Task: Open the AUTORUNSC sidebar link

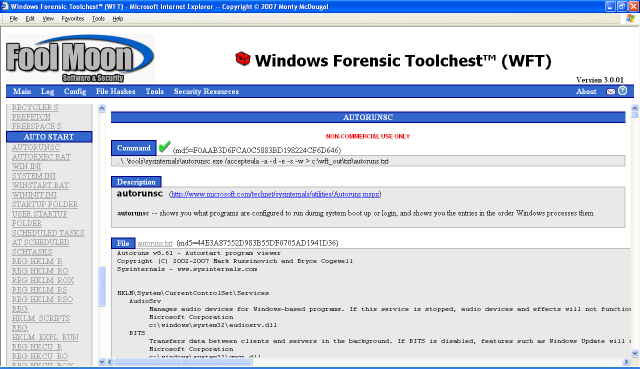Action: point(36,147)
